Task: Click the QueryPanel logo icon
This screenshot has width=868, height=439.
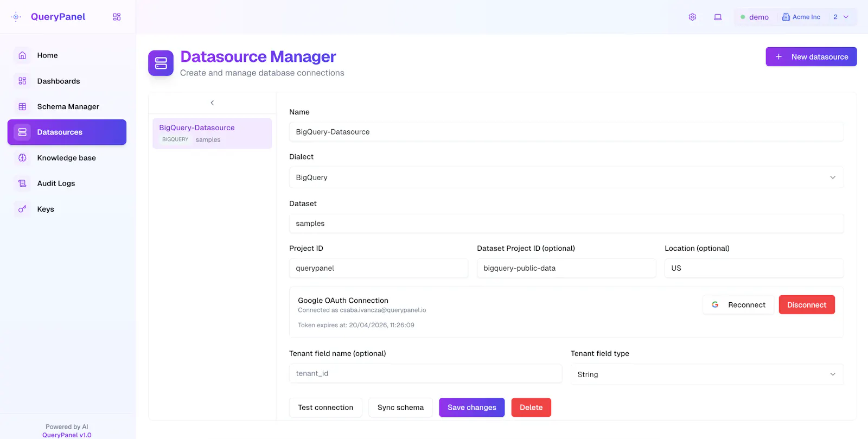Action: [x=16, y=17]
